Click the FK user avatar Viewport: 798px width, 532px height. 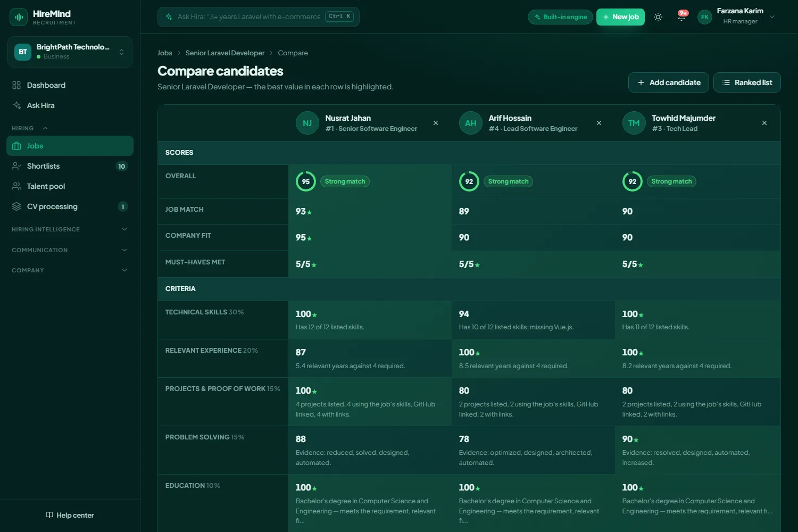(x=705, y=17)
